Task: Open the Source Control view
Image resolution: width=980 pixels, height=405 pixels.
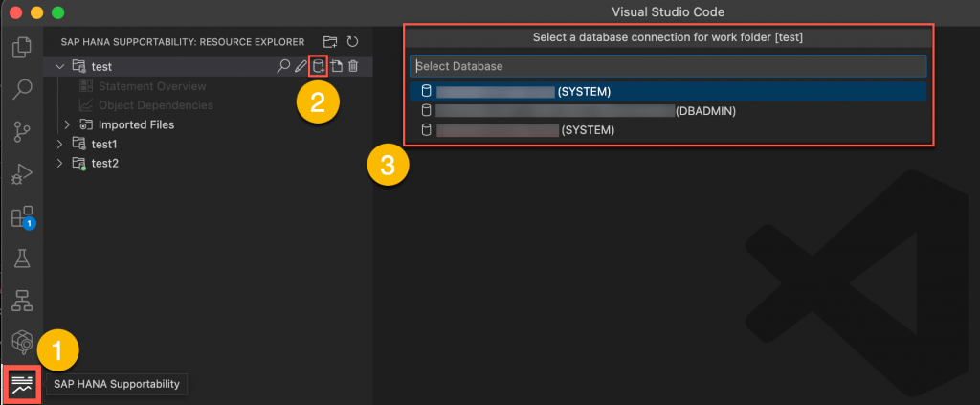Action: point(22,131)
